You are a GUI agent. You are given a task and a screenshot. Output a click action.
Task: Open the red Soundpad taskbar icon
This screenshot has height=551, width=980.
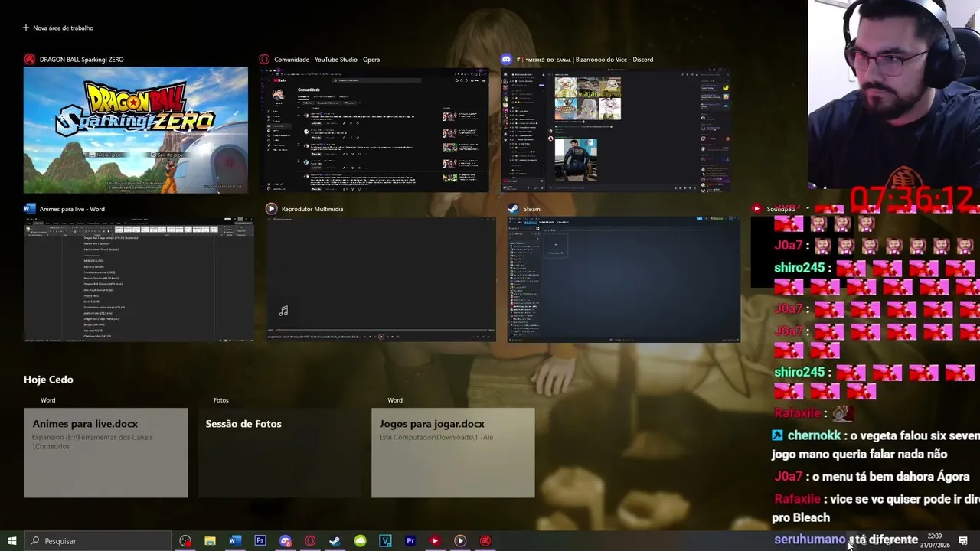tap(435, 541)
